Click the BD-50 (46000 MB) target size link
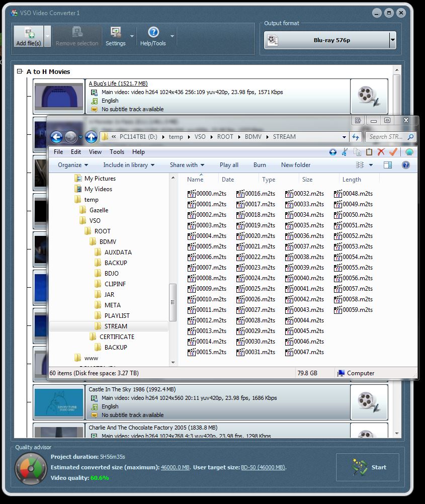Viewport: 425px width, 504px height. 263,467
